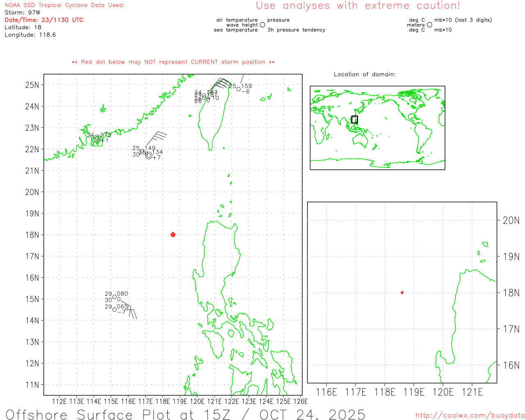The width and height of the screenshot is (525, 420).
Task: Select the 'Date/Time: 23/1130 UTC' text
Action: pyautogui.click(x=44, y=20)
